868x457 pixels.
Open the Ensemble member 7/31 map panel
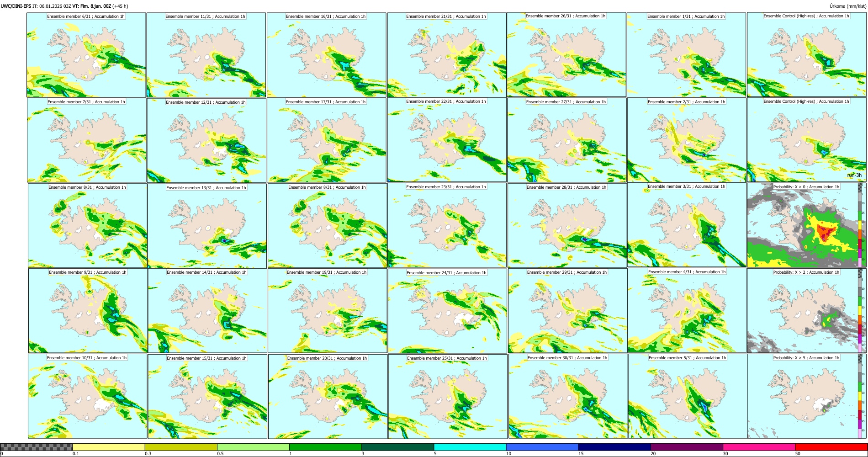(87, 140)
